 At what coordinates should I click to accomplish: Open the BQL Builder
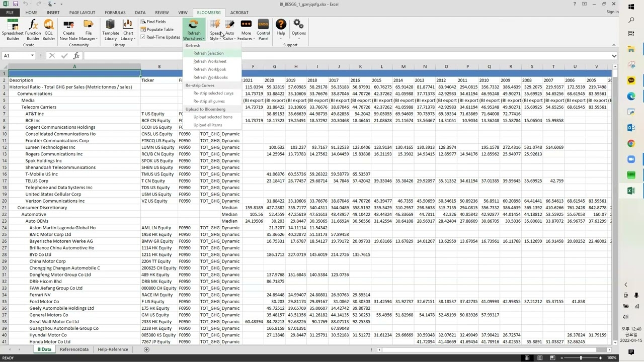pos(48,29)
